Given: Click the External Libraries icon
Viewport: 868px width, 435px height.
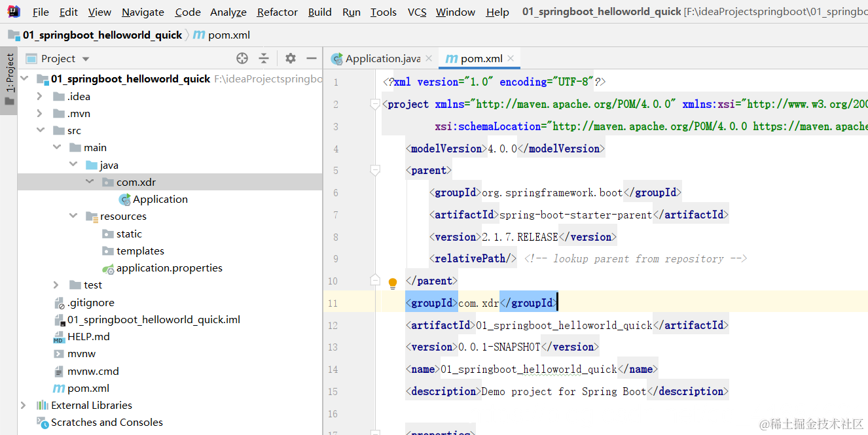Looking at the screenshot, I should point(43,406).
